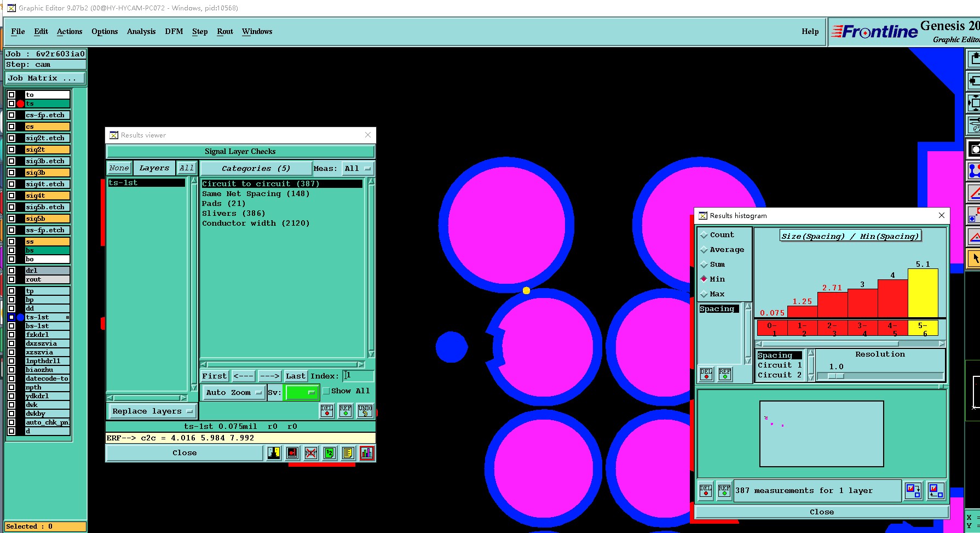Click REF icon beside measurements status text
Viewport: 980px width, 533px height.
click(x=724, y=491)
